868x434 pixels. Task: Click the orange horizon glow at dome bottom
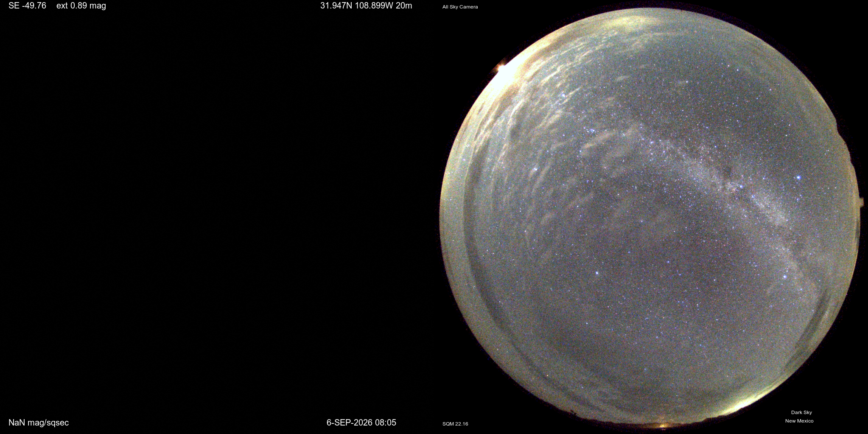[x=663, y=425]
